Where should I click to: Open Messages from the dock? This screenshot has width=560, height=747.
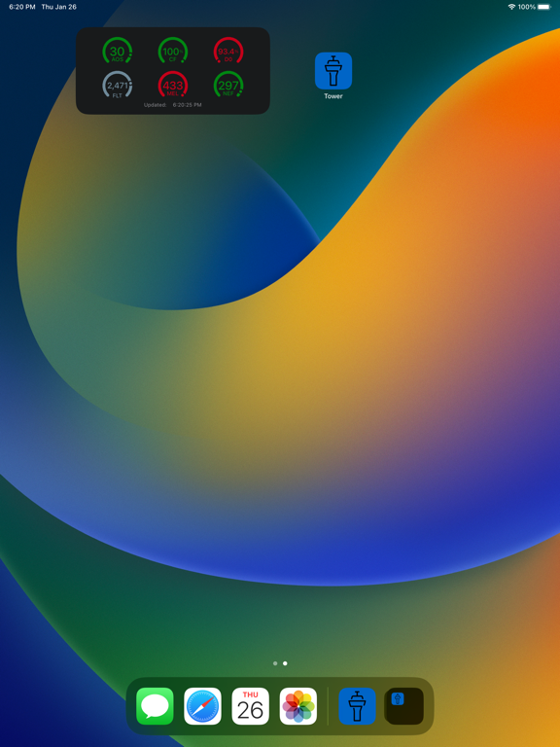155,706
